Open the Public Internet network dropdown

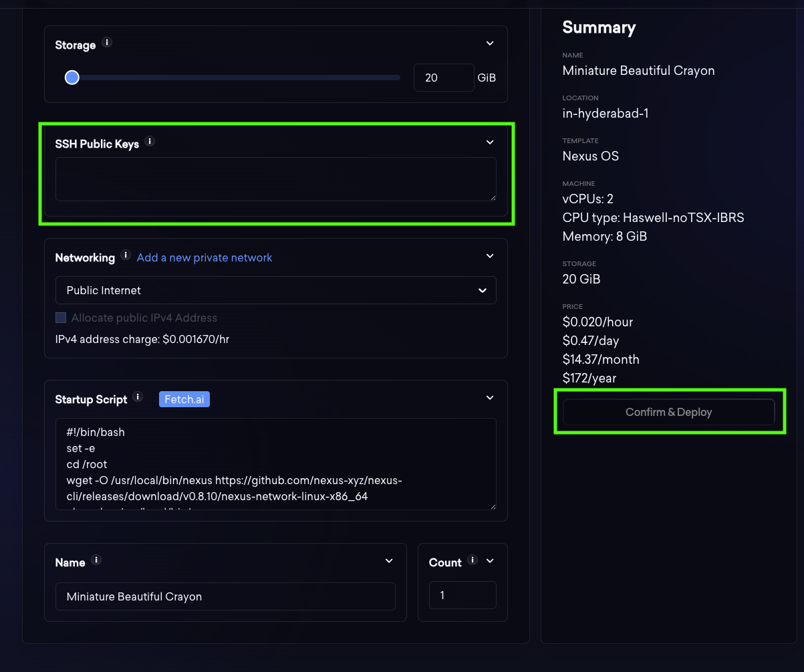tap(275, 290)
